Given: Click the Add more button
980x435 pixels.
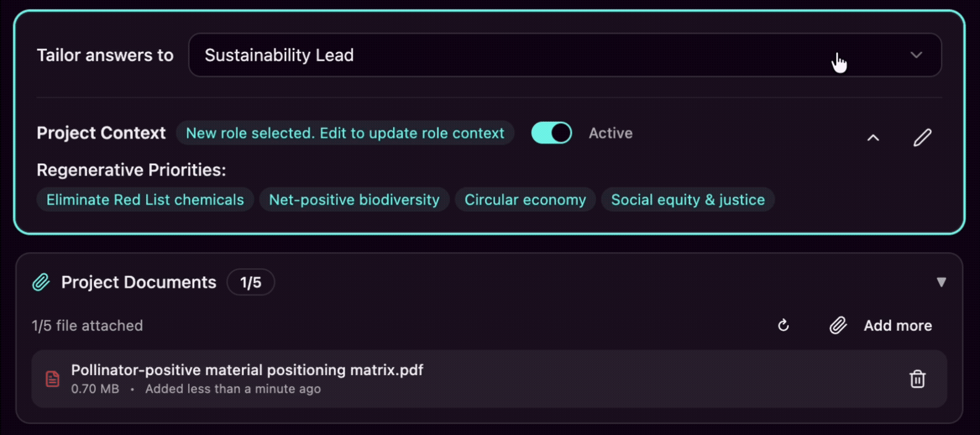Looking at the screenshot, I should click(897, 326).
